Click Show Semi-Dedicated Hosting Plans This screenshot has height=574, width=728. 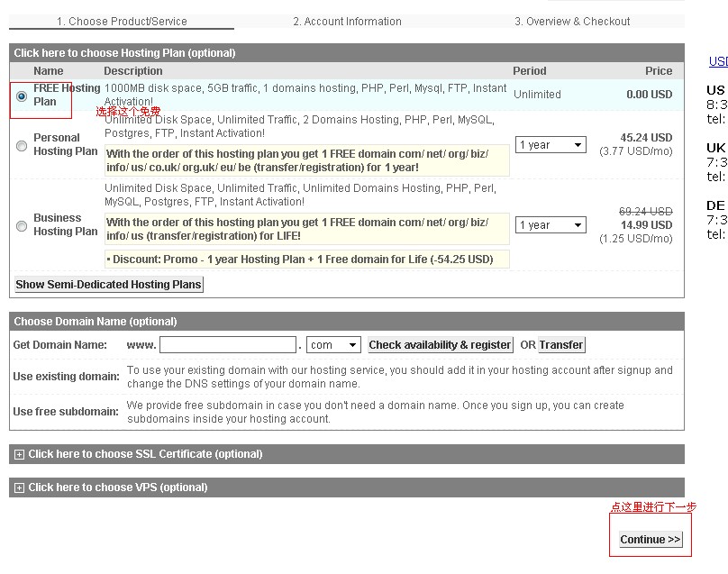pos(108,284)
